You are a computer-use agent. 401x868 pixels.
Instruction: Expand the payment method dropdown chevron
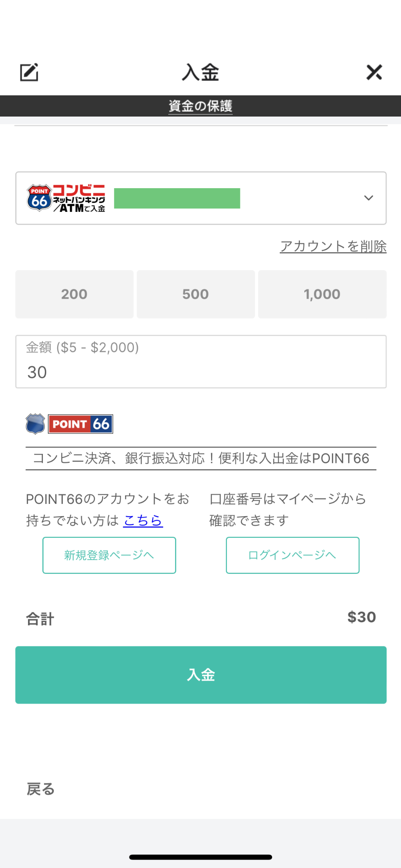(x=369, y=198)
